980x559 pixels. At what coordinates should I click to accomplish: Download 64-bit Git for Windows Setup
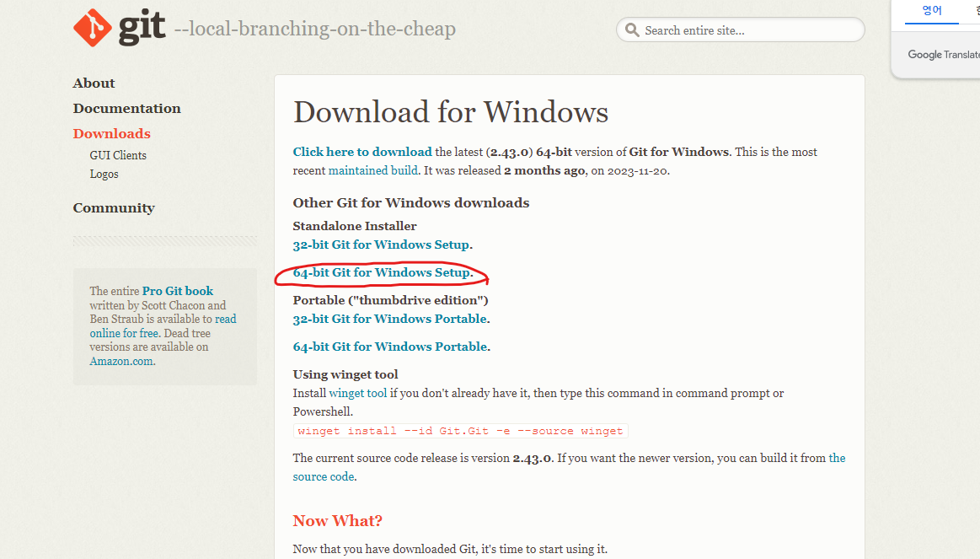[381, 272]
